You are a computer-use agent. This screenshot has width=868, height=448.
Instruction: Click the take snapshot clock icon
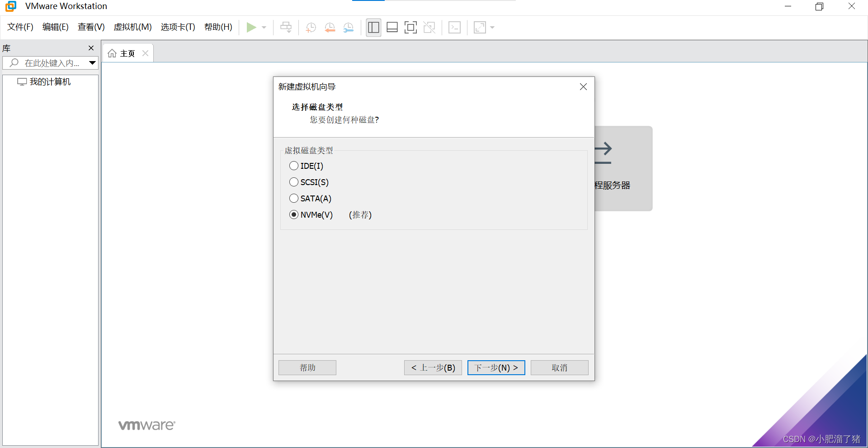(311, 28)
